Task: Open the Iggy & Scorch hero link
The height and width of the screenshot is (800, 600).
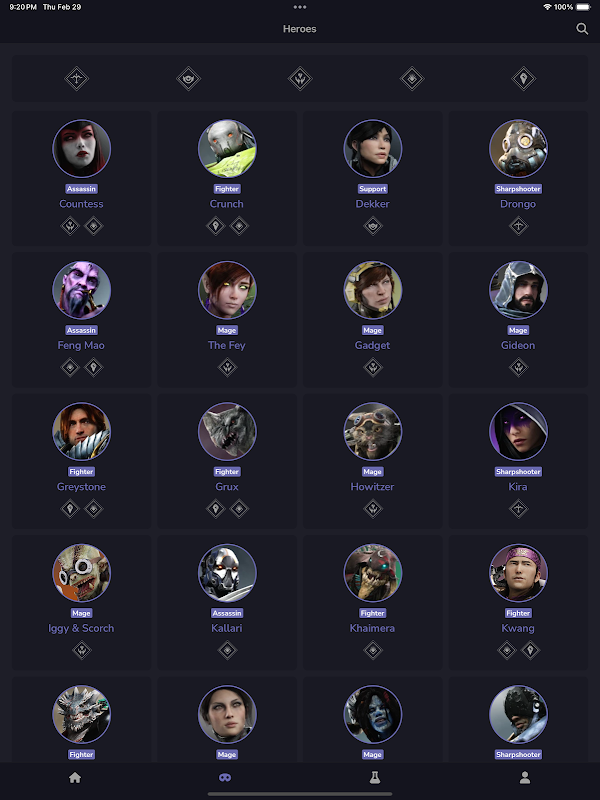Action: 81,628
